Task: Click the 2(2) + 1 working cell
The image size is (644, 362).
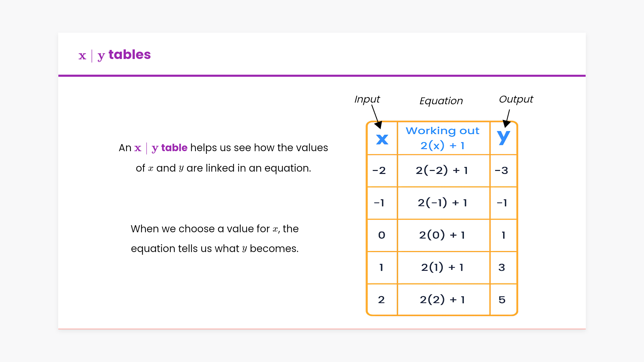Action: (442, 300)
